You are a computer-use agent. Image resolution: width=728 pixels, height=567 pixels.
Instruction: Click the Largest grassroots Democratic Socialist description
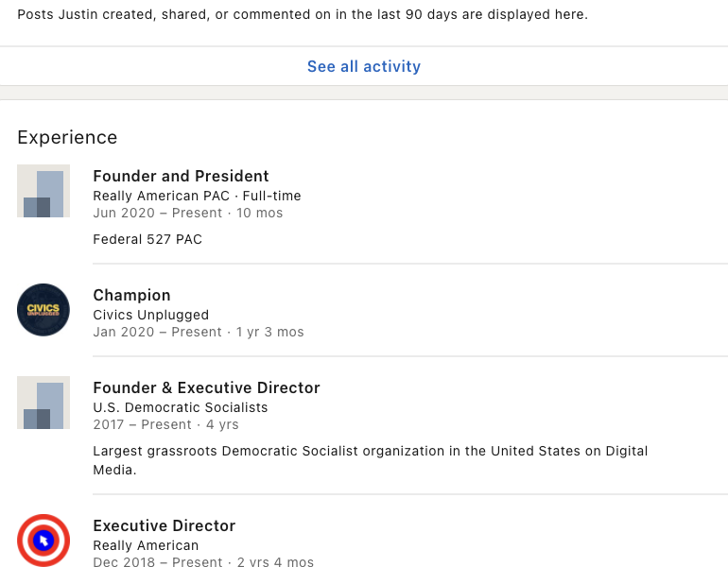click(x=370, y=451)
